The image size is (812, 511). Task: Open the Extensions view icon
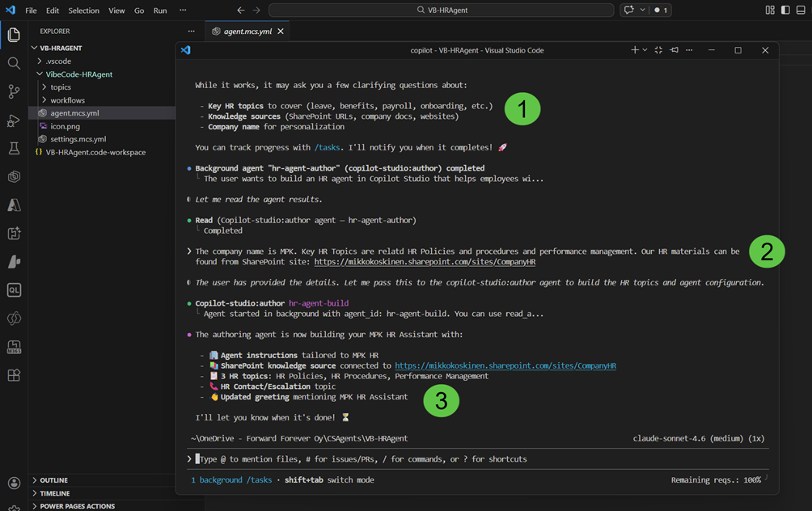14,375
